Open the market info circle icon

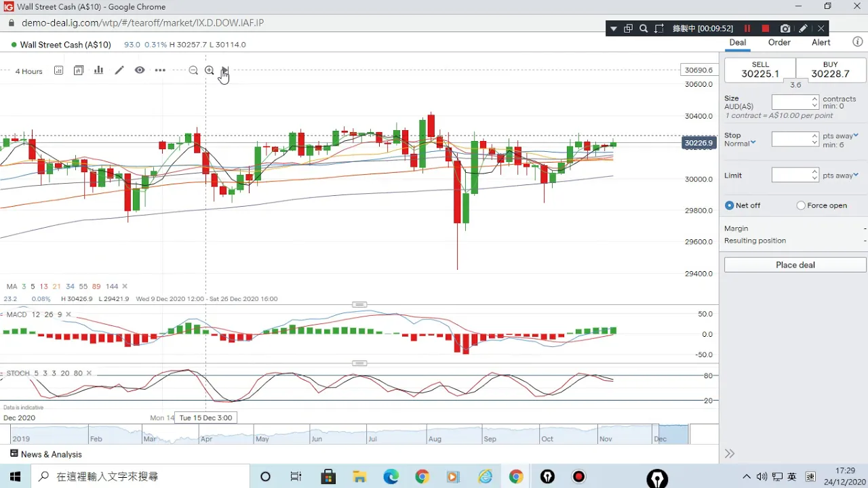click(x=857, y=42)
